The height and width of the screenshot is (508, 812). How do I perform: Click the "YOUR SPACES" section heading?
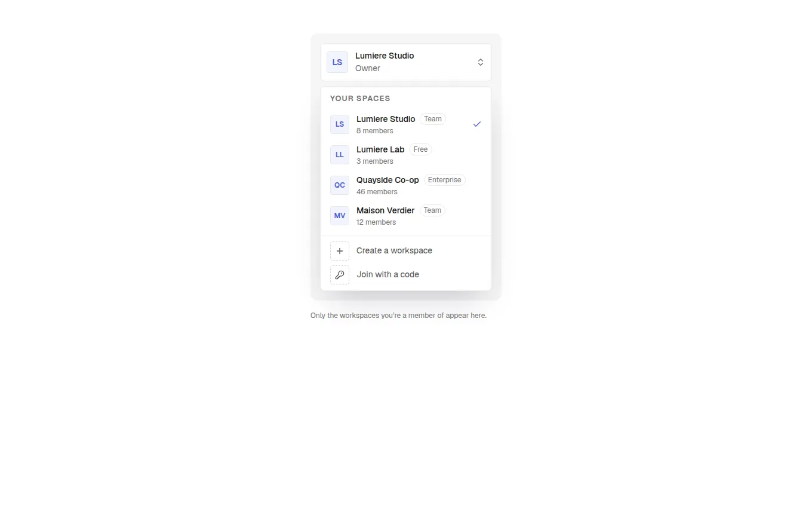(x=360, y=99)
